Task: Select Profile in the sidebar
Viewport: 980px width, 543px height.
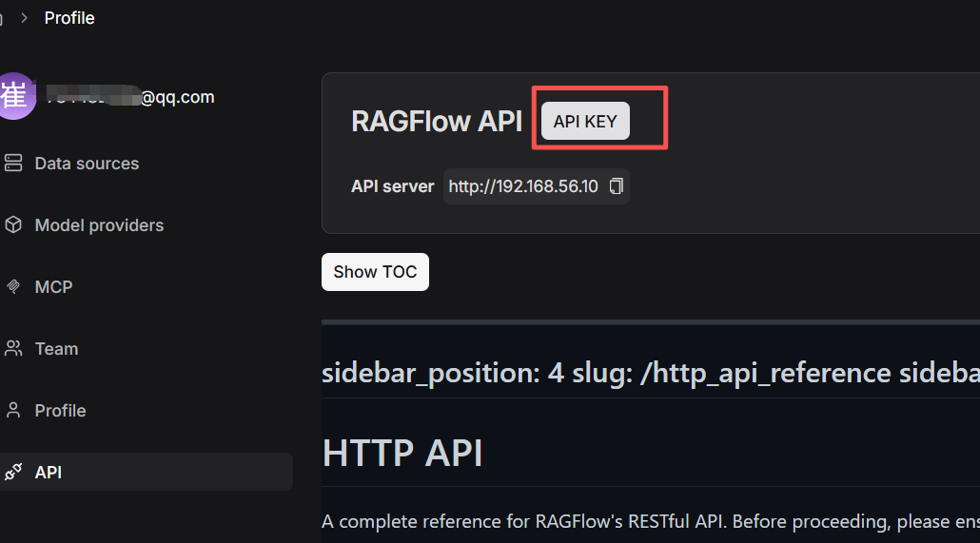Action: (60, 411)
